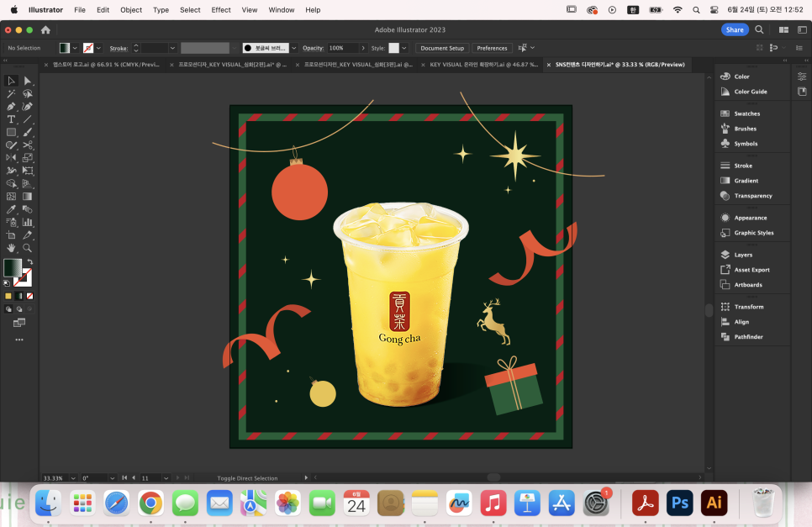Viewport: 812px width, 527px height.
Task: Go to the home screen
Action: 45,30
